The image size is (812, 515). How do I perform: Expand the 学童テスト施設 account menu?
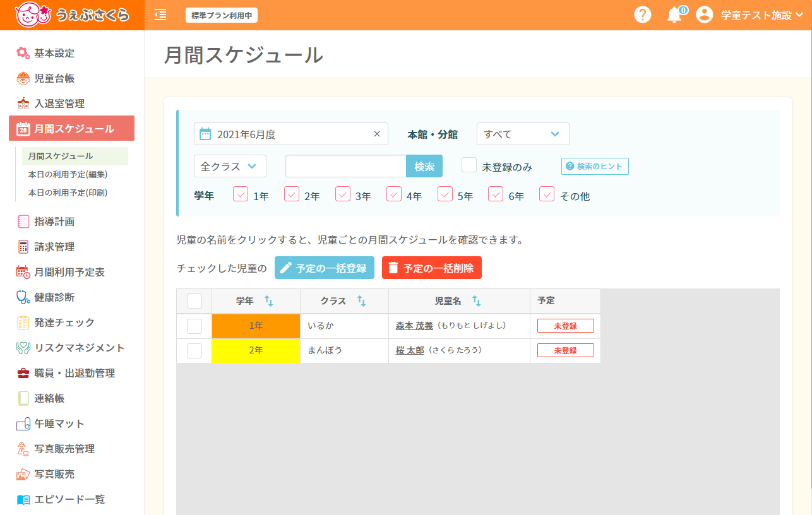click(x=762, y=15)
